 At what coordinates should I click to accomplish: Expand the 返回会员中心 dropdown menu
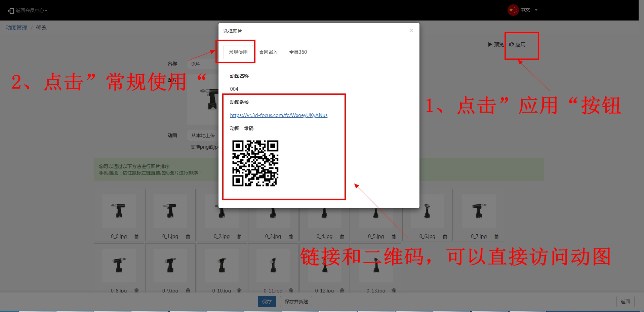point(28,11)
